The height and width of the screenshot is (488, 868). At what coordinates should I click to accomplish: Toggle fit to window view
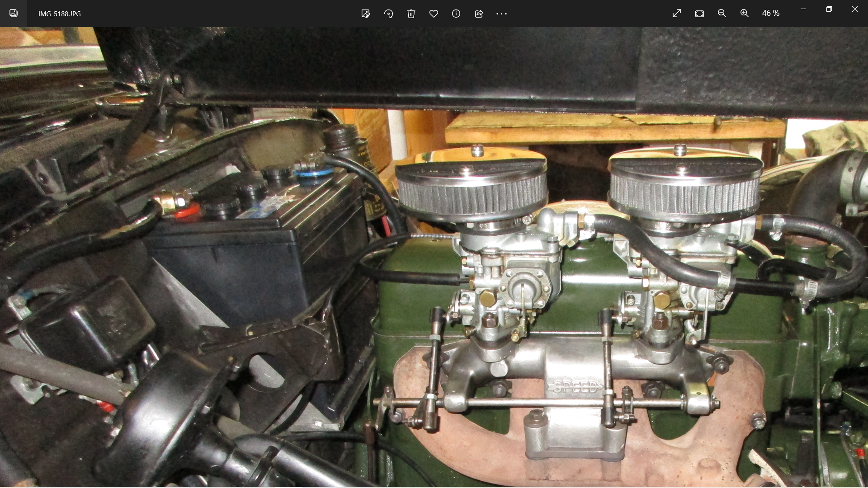[699, 14]
